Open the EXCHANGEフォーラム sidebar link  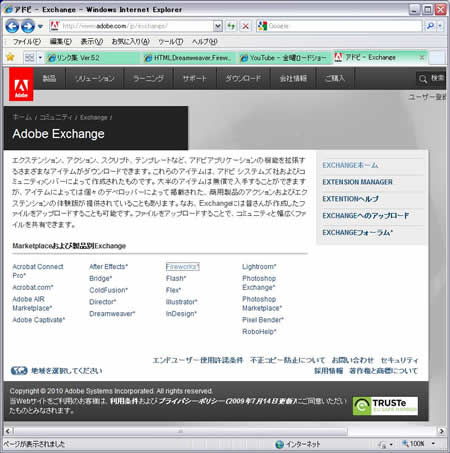[x=358, y=233]
